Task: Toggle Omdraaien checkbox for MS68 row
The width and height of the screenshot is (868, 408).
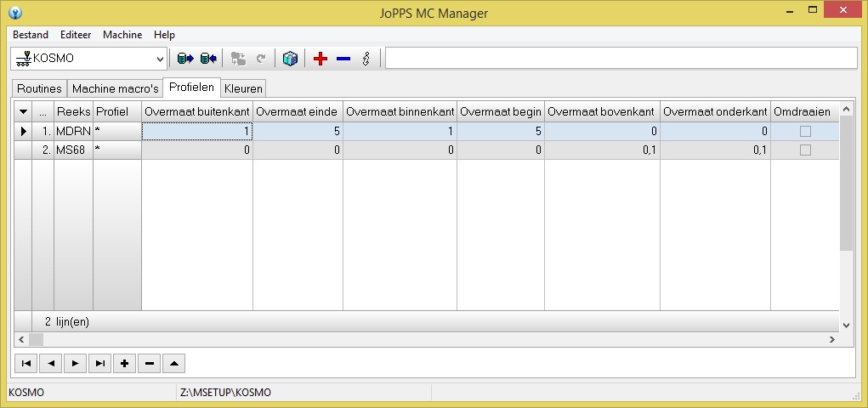Action: pyautogui.click(x=805, y=150)
